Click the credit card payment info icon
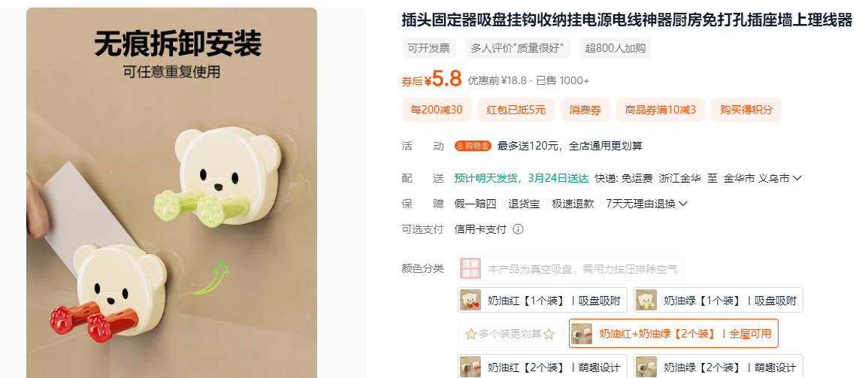The height and width of the screenshot is (378, 868). point(518,229)
